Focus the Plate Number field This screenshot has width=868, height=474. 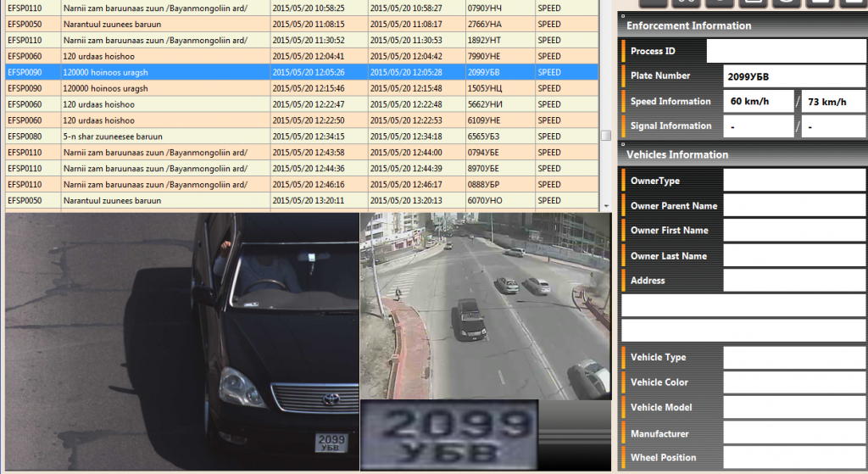click(793, 76)
